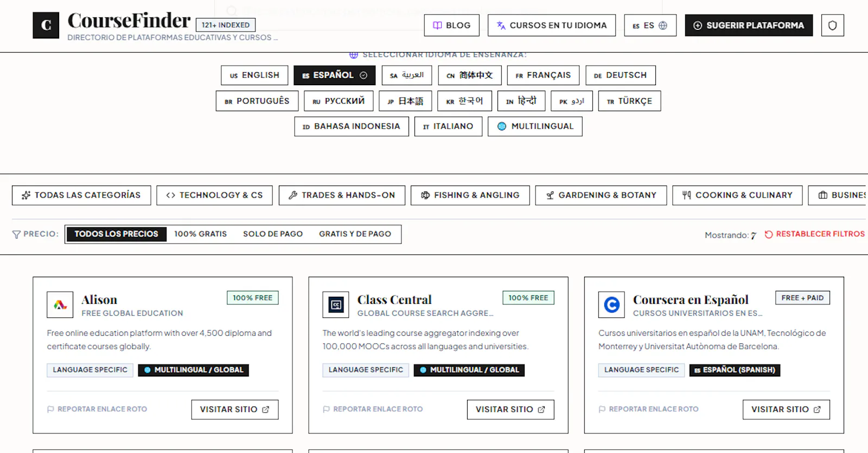Select the Multilingual filter
868x453 pixels.
pyautogui.click(x=535, y=126)
